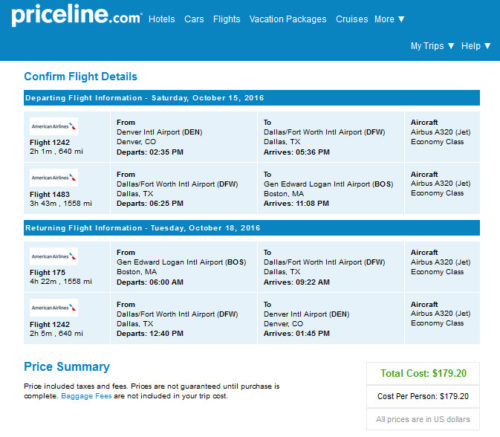
Task: Open the Cars menu item
Action: pyautogui.click(x=194, y=19)
